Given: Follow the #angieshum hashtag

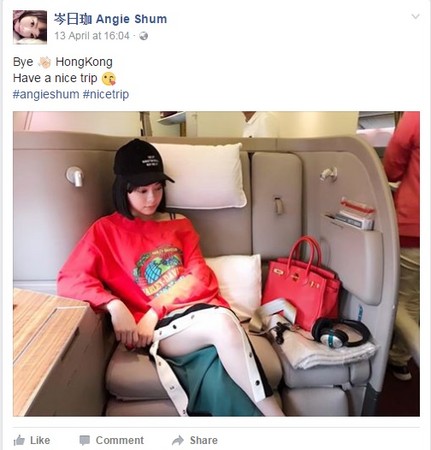Looking at the screenshot, I should tap(46, 94).
